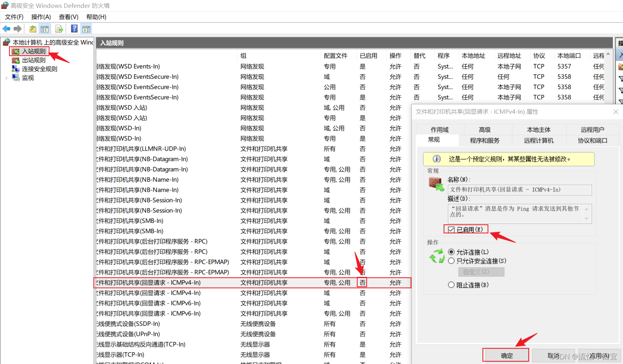Open the 查看(V) menu
Image resolution: width=623 pixels, height=364 pixels.
pos(69,17)
